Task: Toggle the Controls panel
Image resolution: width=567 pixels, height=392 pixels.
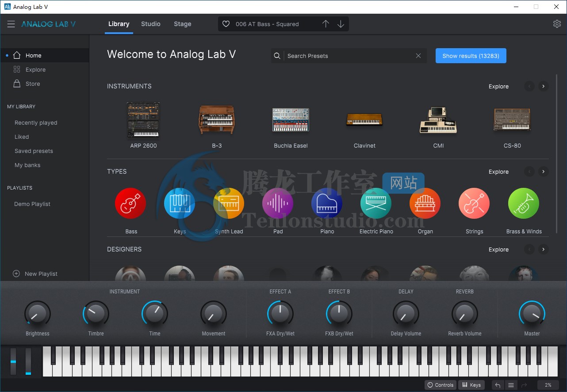Action: (x=440, y=385)
